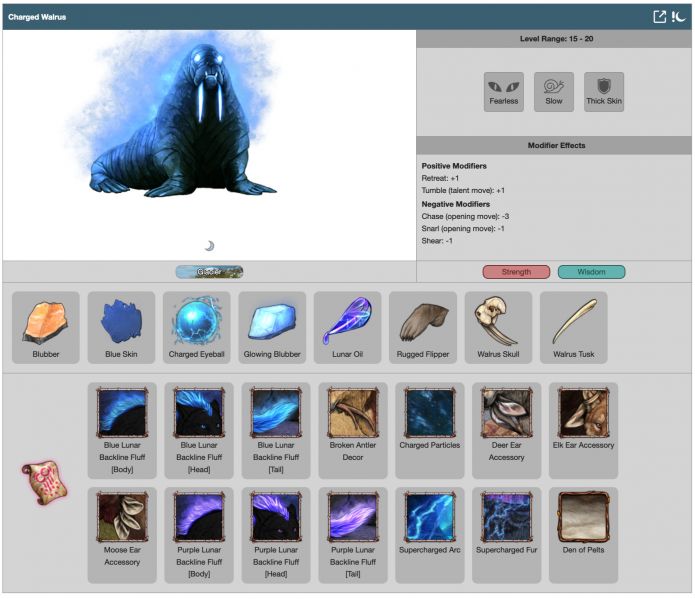Select the Thick Skin shield icon
695x599 pixels.
pos(604,87)
